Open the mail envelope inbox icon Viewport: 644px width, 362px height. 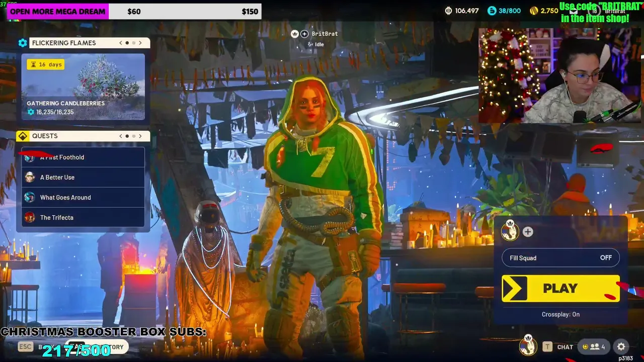coord(574,11)
